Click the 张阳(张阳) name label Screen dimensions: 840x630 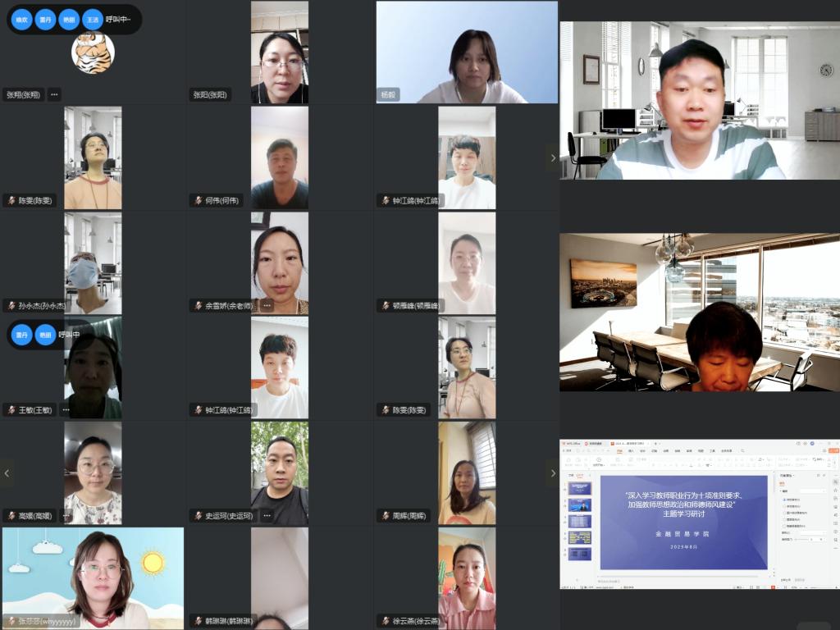coord(210,94)
